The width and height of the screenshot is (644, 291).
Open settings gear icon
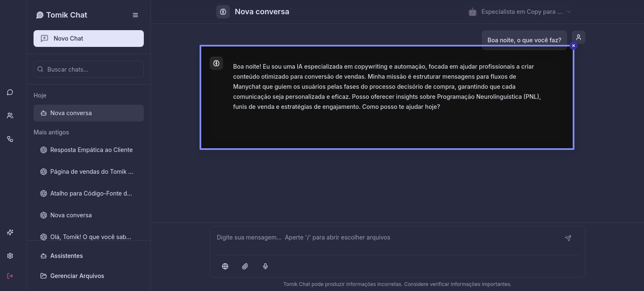(x=10, y=256)
